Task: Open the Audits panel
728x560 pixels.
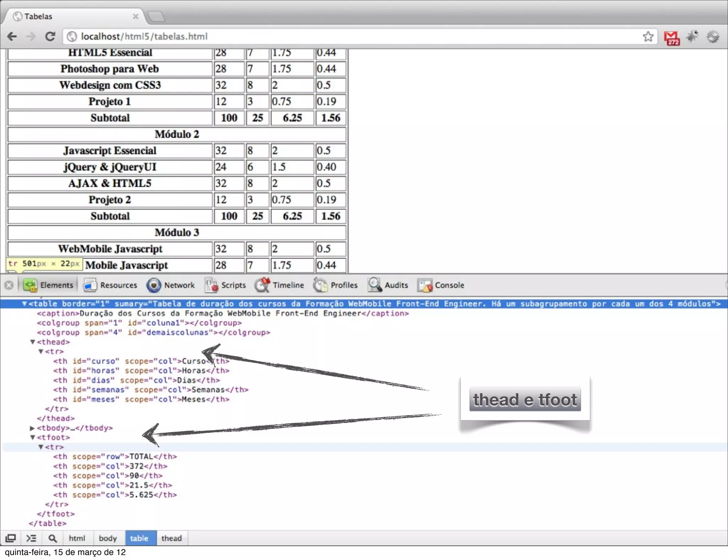Action: 388,285
